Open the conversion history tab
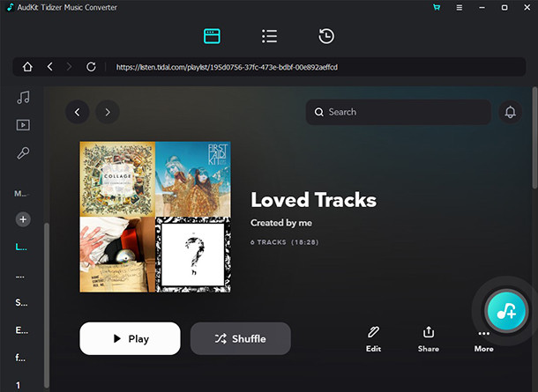Screen dimensions: 538x392 click(x=326, y=36)
